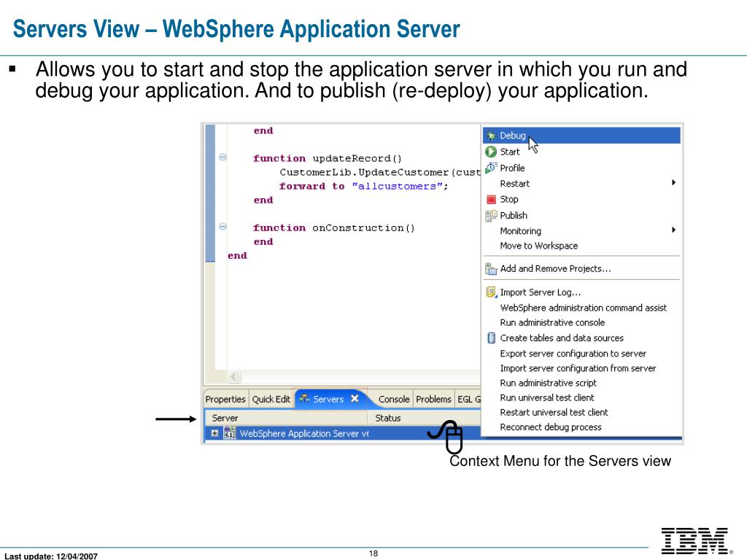Click the code line "function updateRecord()"
747x560 pixels.
tap(328, 158)
